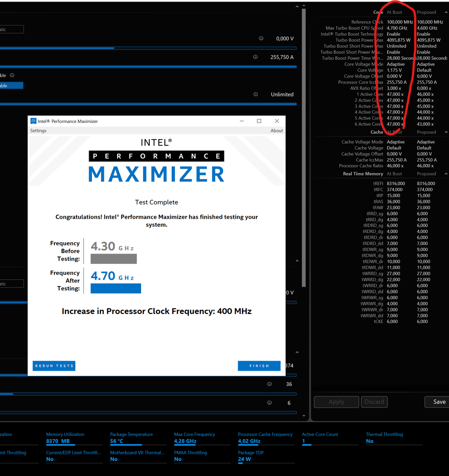The height and width of the screenshot is (476, 449).
Task: Click the collapse chevron right of the Maximizer window above value 374
Action: [297, 352]
